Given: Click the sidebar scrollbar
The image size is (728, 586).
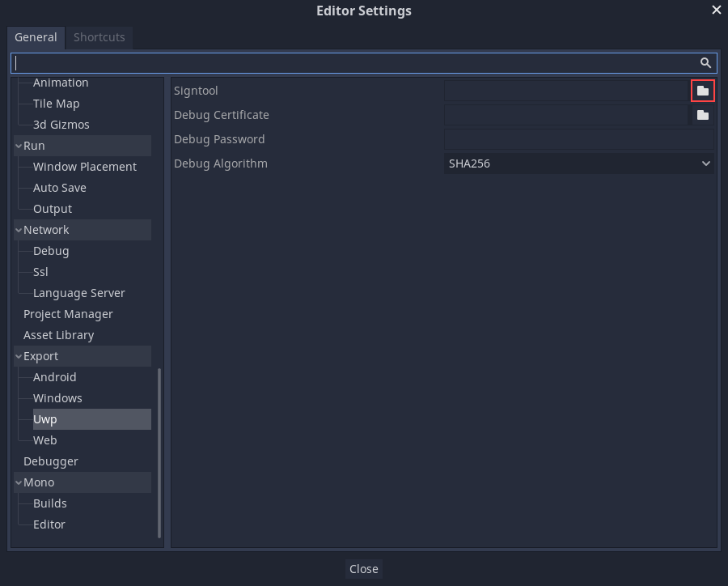Looking at the screenshot, I should 159,445.
